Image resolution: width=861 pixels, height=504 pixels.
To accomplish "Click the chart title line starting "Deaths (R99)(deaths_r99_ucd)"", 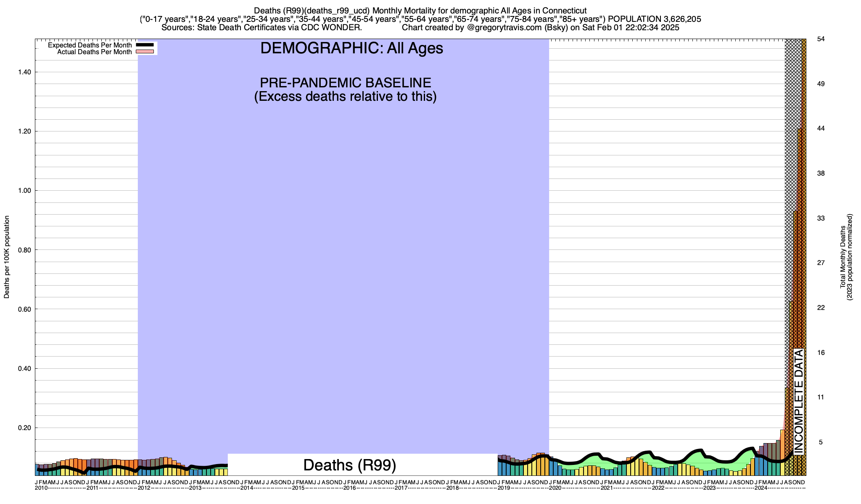I will pyautogui.click(x=420, y=10).
